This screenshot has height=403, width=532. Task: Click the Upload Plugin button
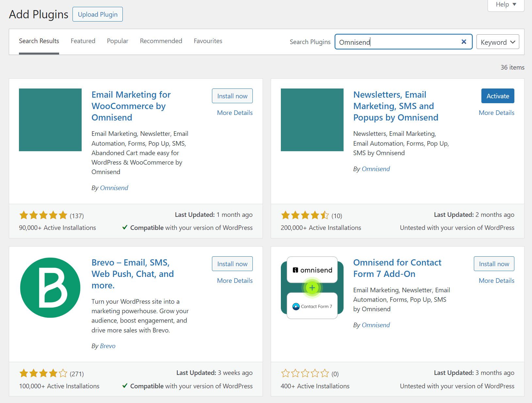[98, 14]
